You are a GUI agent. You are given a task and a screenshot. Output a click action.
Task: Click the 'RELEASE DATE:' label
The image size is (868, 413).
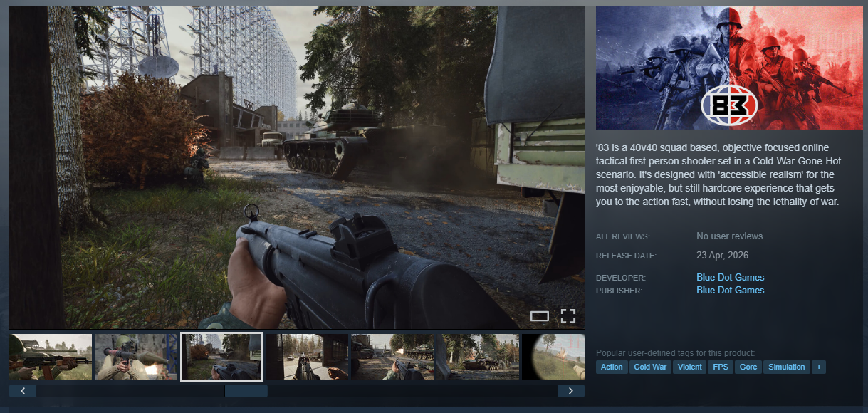[x=626, y=256]
